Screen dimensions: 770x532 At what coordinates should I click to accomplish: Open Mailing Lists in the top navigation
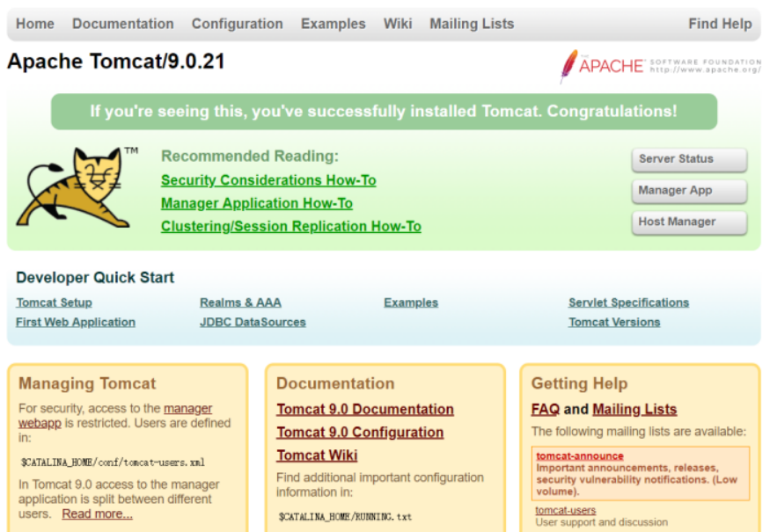pos(472,24)
